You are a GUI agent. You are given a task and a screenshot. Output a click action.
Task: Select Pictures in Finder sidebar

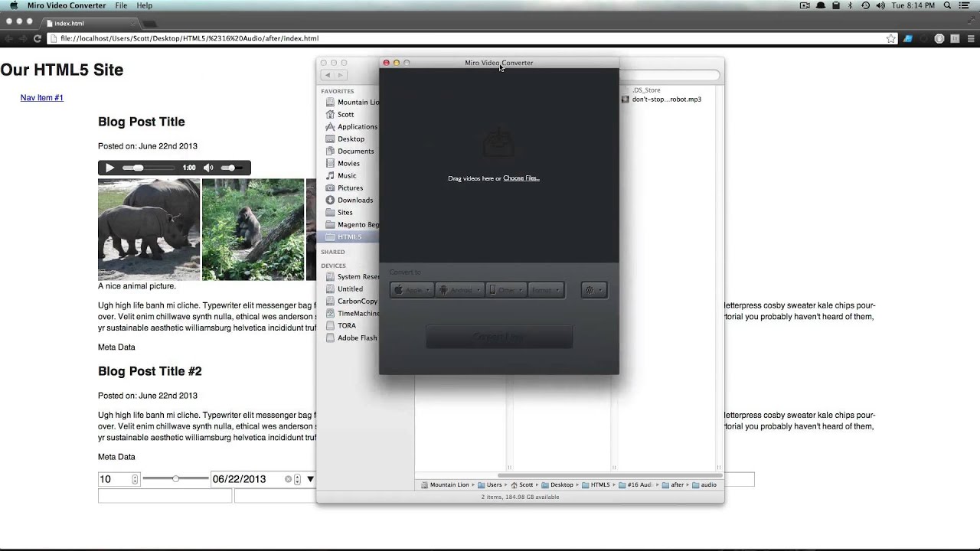point(345,187)
